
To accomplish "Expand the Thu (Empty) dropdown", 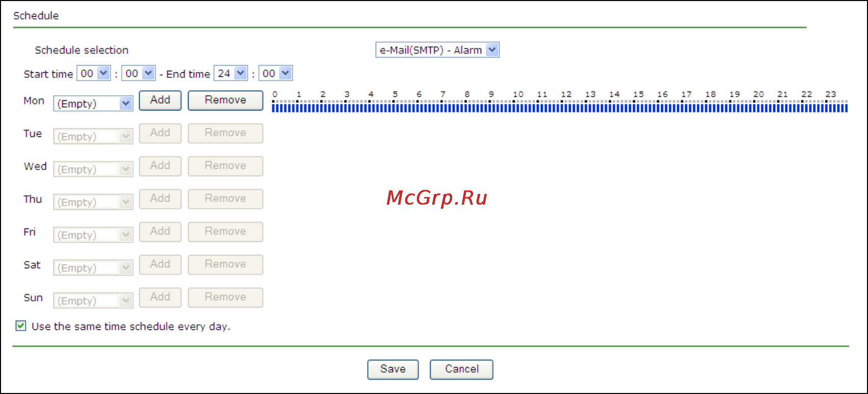I will click(x=93, y=202).
